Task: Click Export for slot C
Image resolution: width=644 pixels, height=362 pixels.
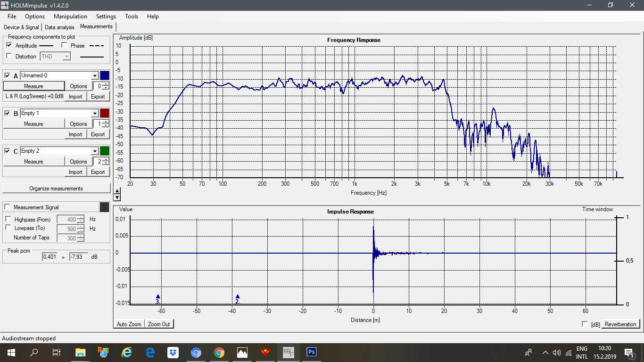Action: pos(98,172)
